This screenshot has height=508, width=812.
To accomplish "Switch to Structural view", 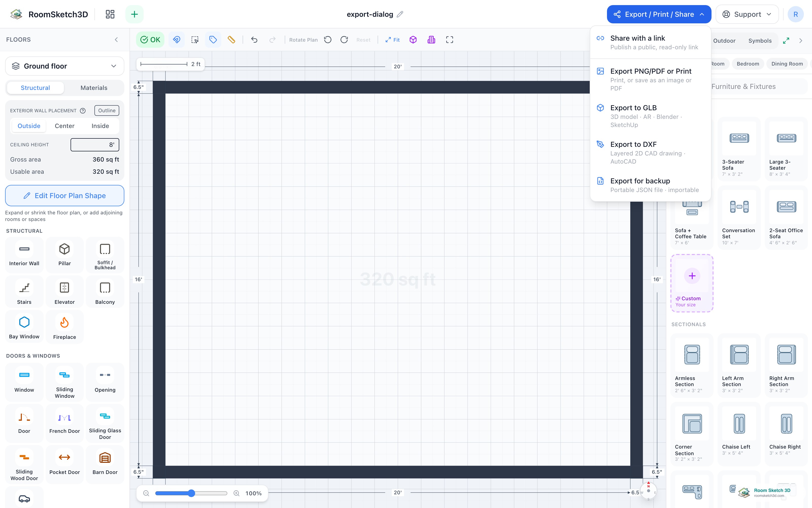I will point(35,88).
